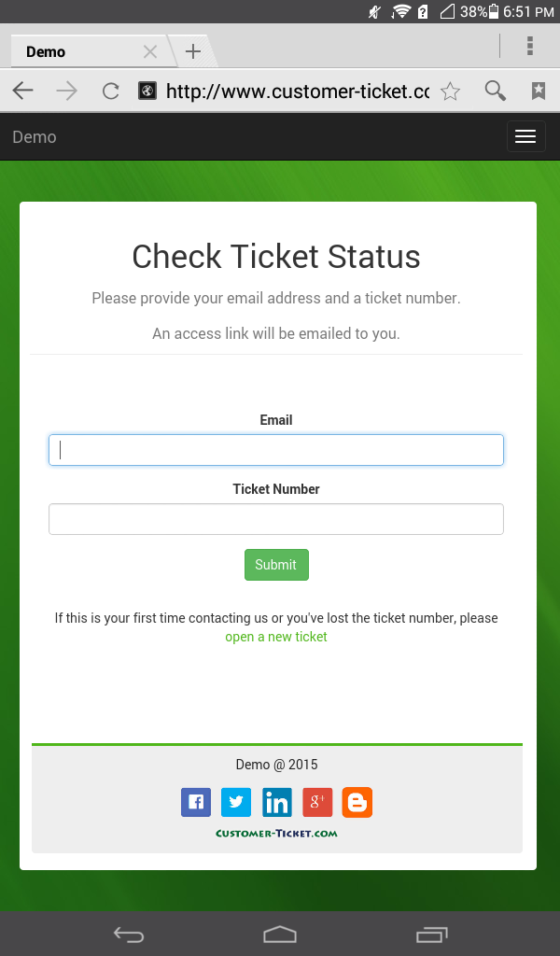Tap the browser search magnifier icon
The height and width of the screenshot is (956, 560).
pos(495,91)
